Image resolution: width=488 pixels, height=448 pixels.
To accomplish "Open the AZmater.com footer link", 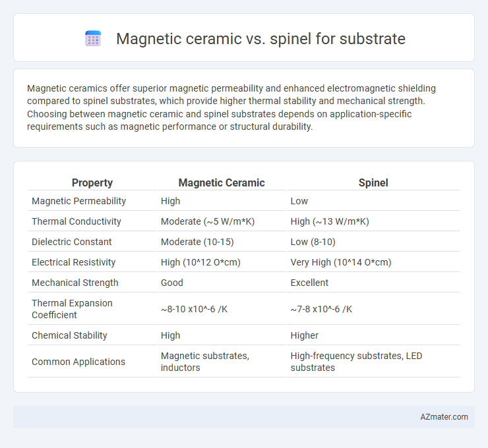I will coord(444,417).
